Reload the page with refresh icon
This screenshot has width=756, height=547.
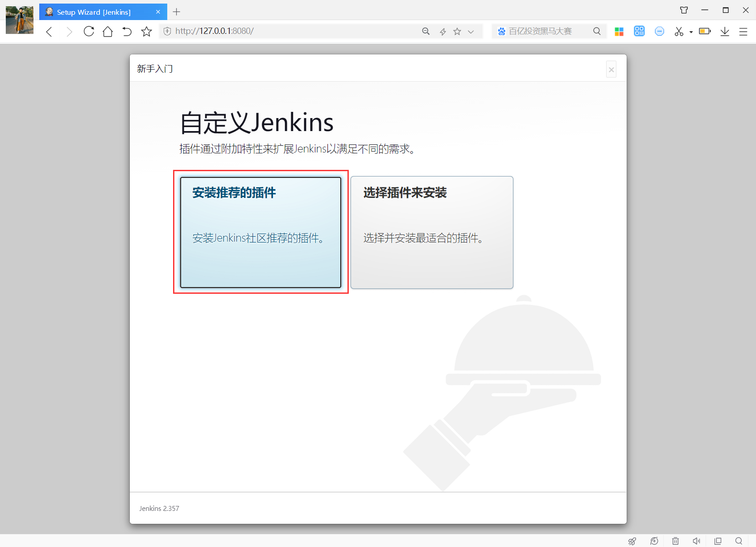[x=89, y=31]
